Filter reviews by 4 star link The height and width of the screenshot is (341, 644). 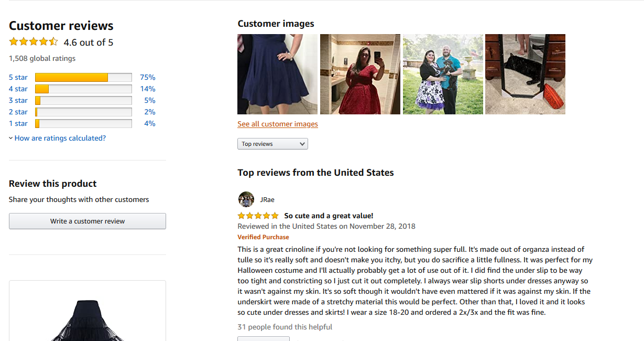pos(18,89)
